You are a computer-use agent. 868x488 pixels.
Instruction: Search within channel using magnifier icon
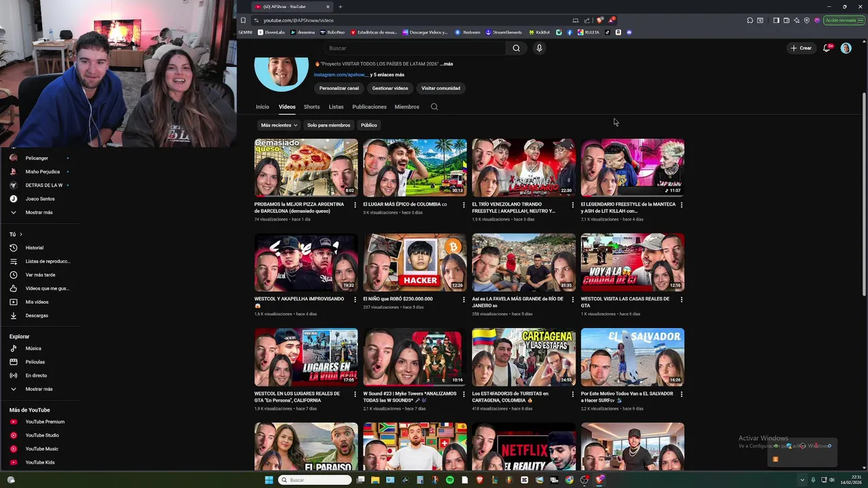click(x=434, y=106)
